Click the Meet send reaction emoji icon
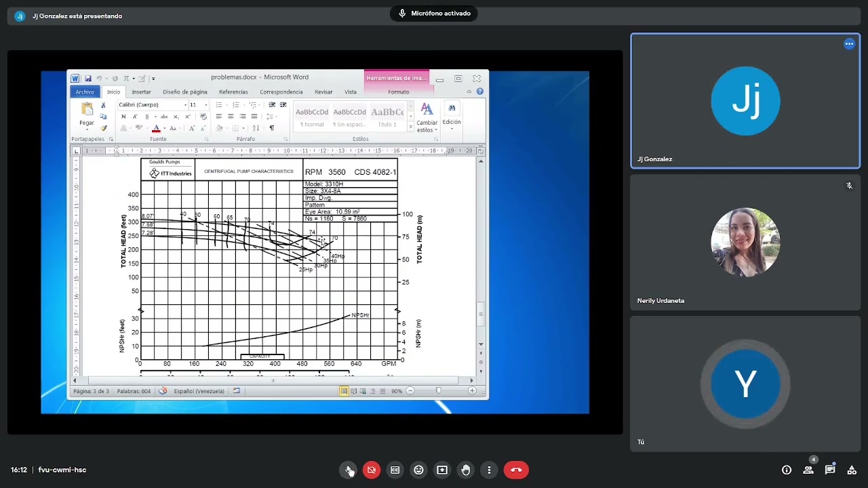This screenshot has height=488, width=868. coord(419,470)
